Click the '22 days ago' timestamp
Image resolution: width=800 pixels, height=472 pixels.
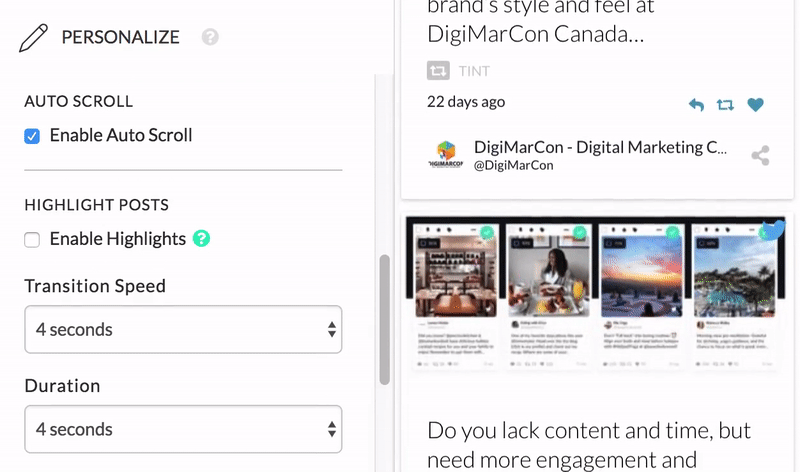click(x=466, y=102)
